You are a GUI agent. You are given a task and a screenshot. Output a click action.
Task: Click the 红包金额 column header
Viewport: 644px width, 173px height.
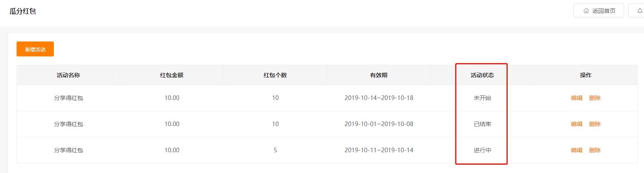(x=172, y=75)
